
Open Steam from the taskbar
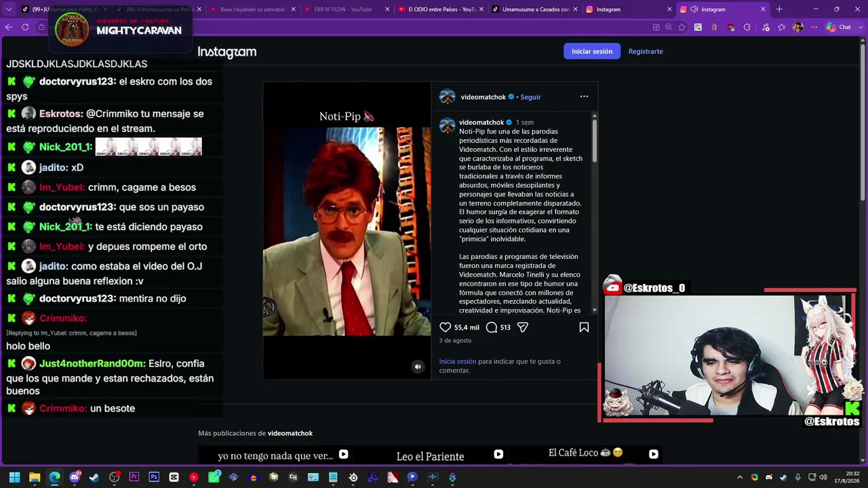[x=94, y=477]
